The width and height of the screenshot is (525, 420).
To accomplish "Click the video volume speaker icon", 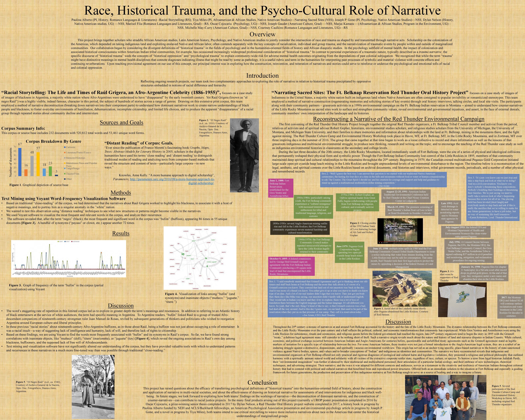I will coord(382,243).
